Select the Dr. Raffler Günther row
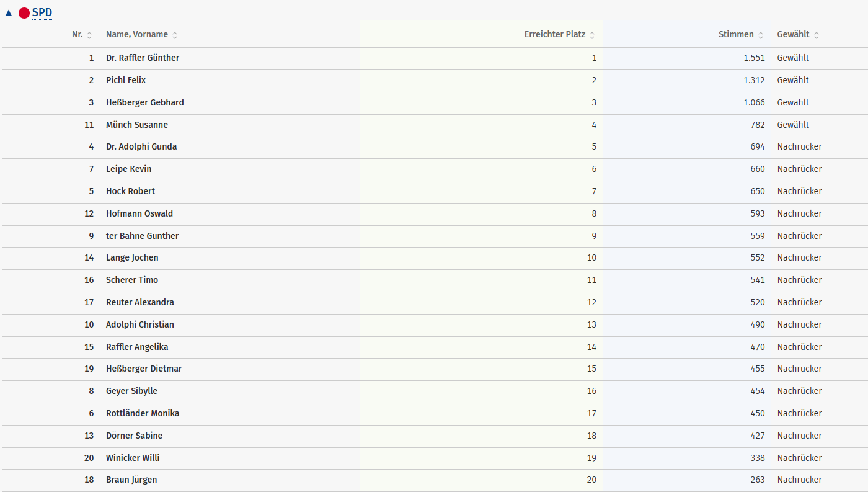This screenshot has width=868, height=492. point(143,58)
